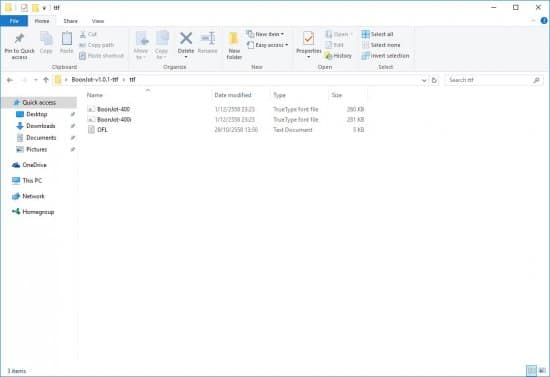Click the Delete X icon
The width and height of the screenshot is (550, 377).
186,39
